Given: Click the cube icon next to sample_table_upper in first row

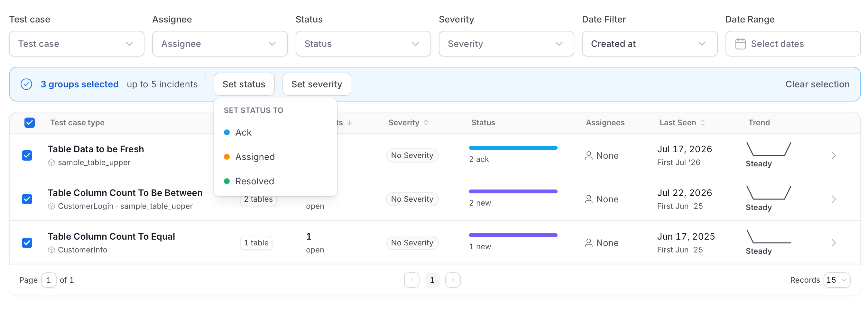Looking at the screenshot, I should [51, 163].
